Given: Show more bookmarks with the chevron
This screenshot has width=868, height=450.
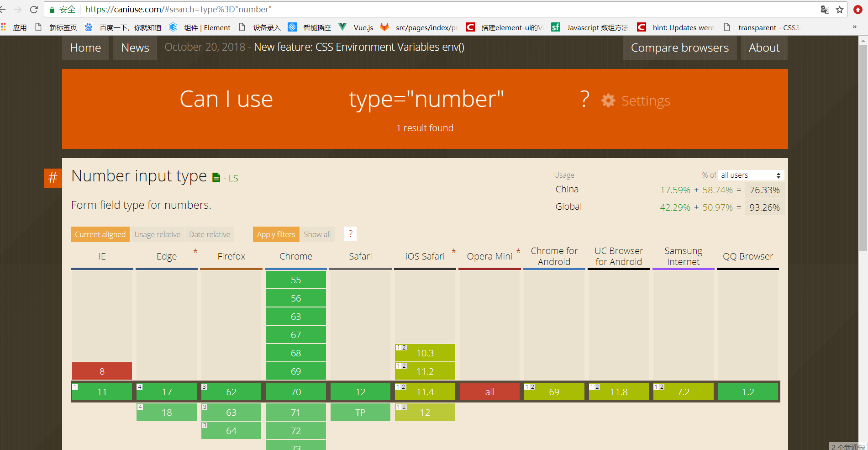Looking at the screenshot, I should [x=854, y=27].
